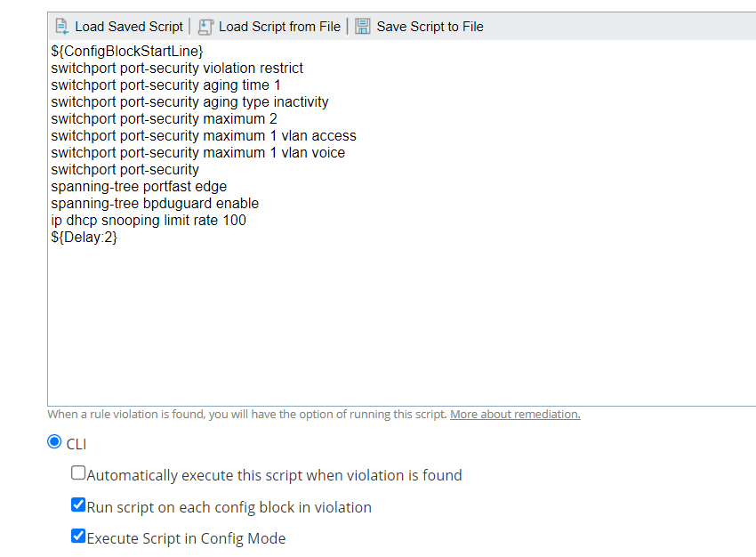The image size is (756, 557).
Task: Click the spanning-tree portfast edge line
Action: pos(139,187)
